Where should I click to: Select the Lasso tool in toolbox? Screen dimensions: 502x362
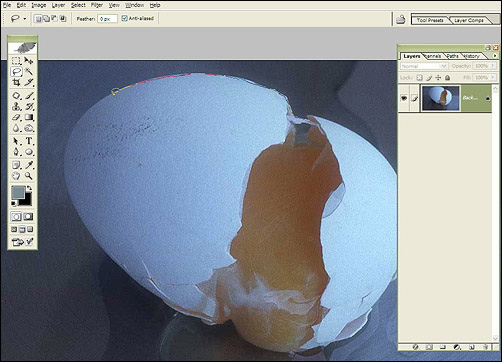[x=16, y=71]
